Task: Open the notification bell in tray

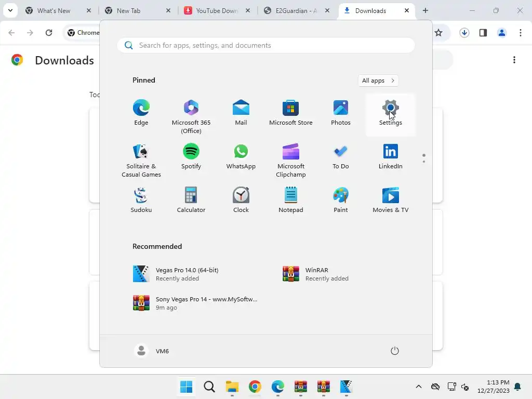Action: [517, 387]
